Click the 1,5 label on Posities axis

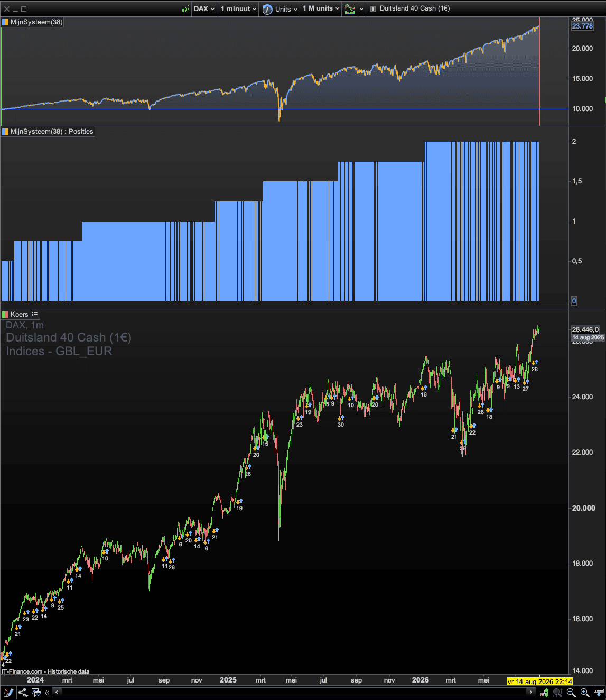pos(577,181)
